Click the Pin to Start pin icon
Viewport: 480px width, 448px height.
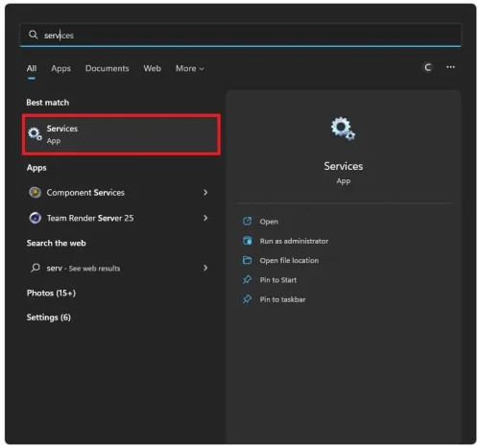(247, 280)
